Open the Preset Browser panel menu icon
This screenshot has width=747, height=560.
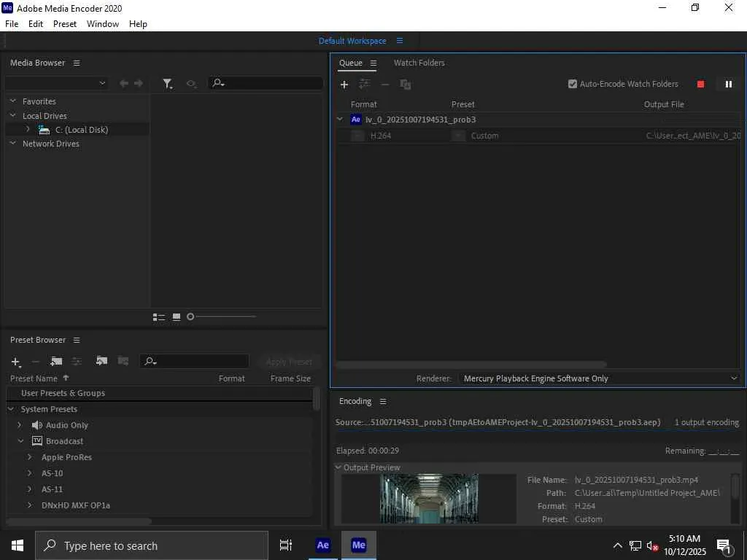pyautogui.click(x=77, y=340)
